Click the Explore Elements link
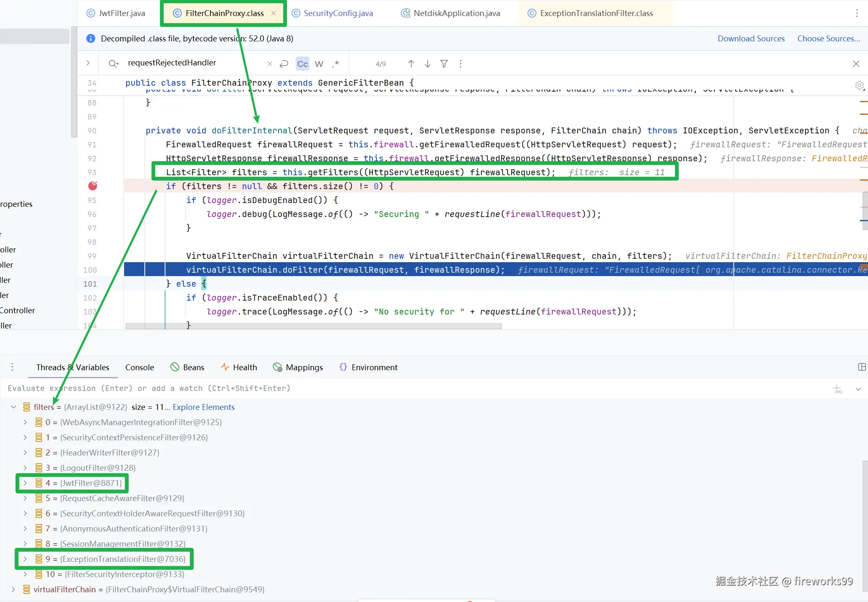This screenshot has height=602, width=868. [203, 407]
